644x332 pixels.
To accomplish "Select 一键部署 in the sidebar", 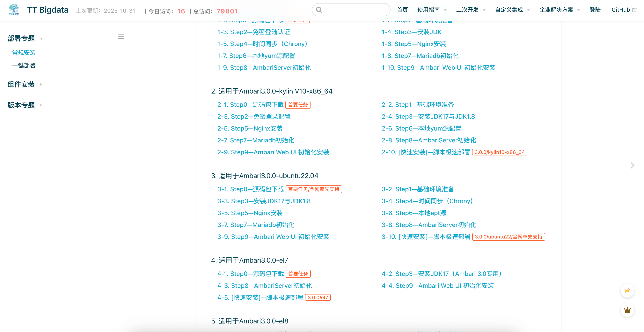I will click(24, 65).
